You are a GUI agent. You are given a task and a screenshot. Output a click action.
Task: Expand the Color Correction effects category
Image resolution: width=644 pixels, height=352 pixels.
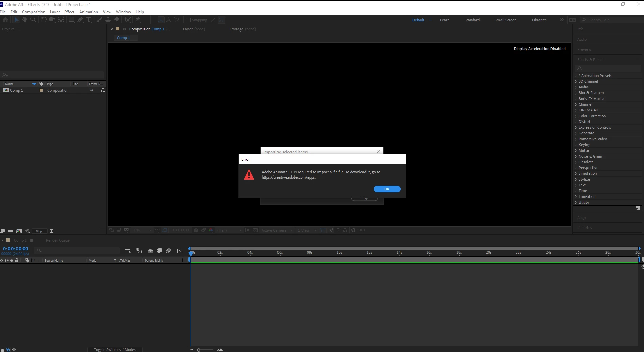click(x=576, y=116)
